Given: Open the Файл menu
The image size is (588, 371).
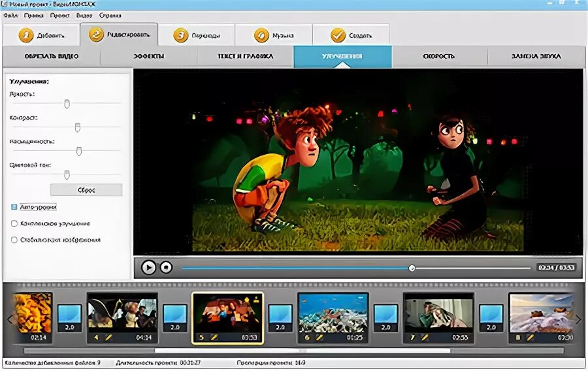Looking at the screenshot, I should coord(10,16).
